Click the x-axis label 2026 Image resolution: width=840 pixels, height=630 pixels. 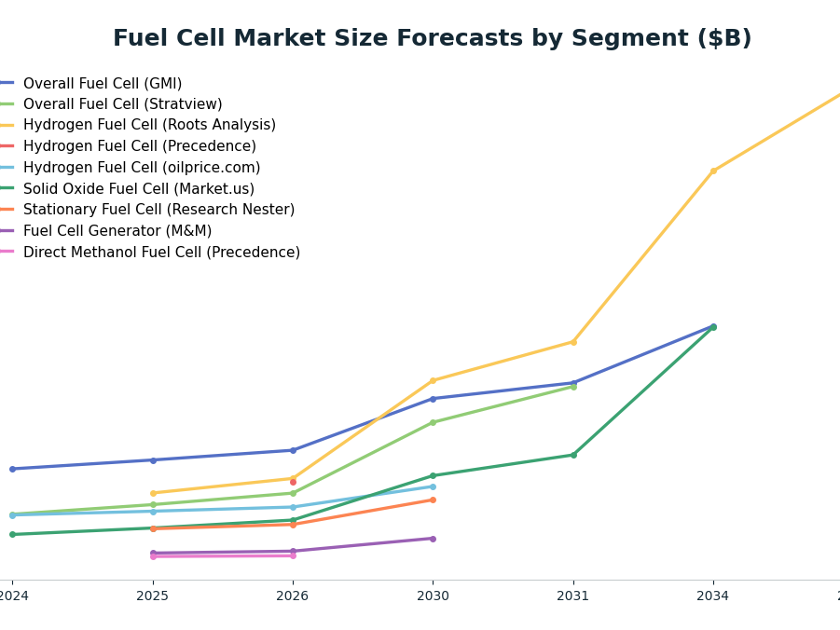tap(293, 596)
